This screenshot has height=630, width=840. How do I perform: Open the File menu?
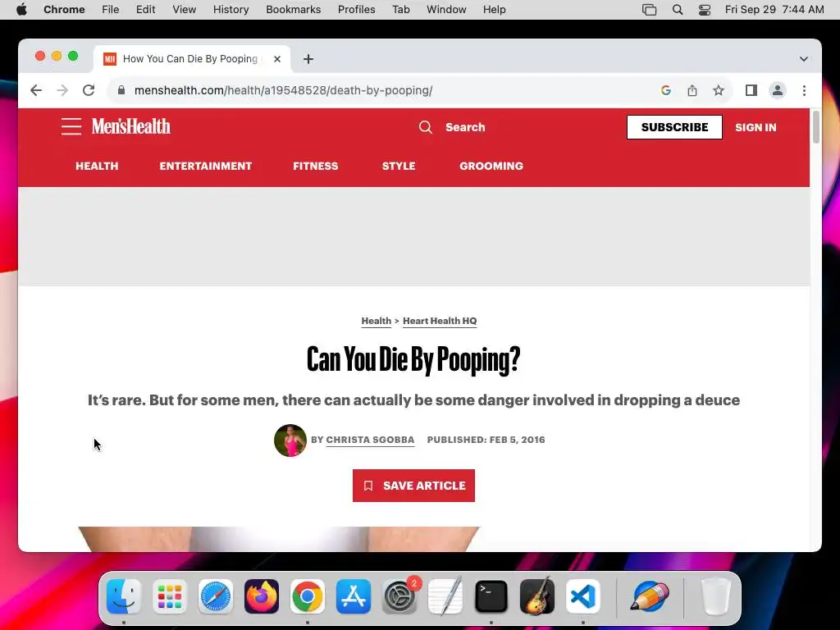click(111, 10)
